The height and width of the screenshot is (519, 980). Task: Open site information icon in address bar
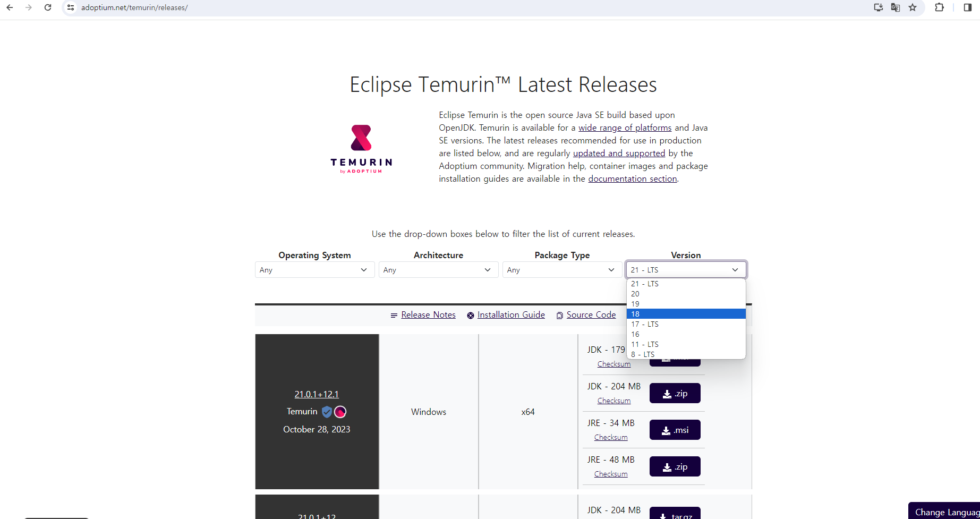[x=70, y=7]
